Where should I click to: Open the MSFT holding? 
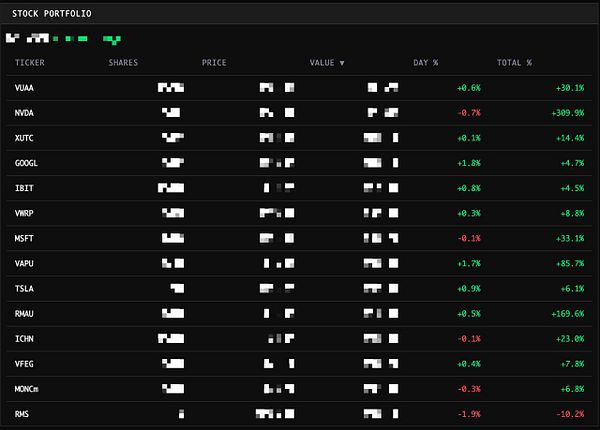pos(24,239)
